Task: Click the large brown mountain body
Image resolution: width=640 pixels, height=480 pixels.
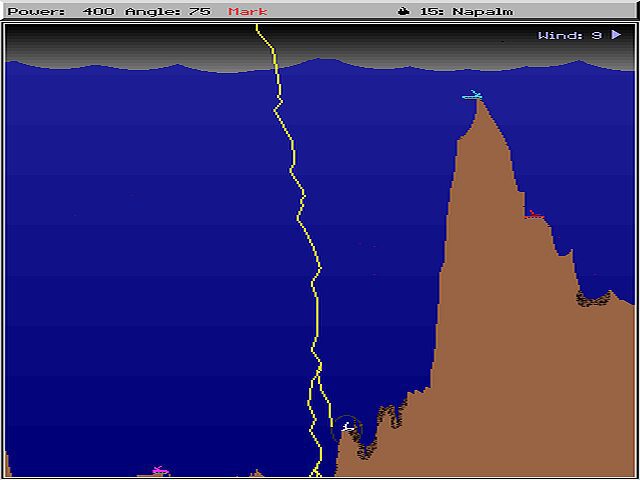Action: [x=510, y=327]
